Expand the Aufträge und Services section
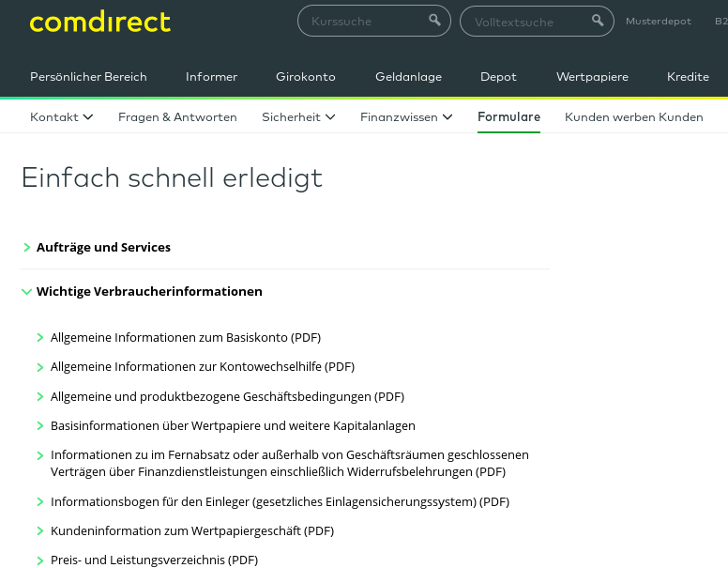Screen dimensions: 728x568 coord(103,248)
